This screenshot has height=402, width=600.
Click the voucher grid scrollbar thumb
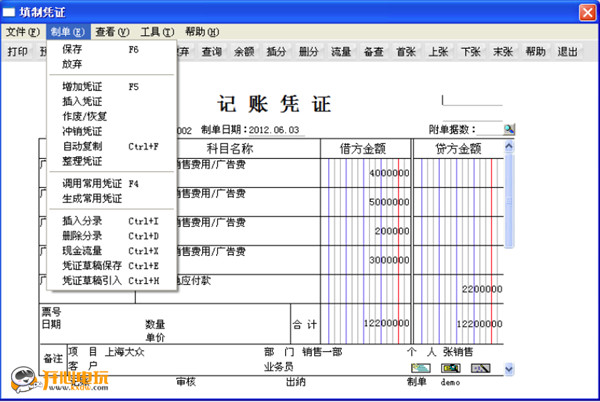tap(509, 201)
